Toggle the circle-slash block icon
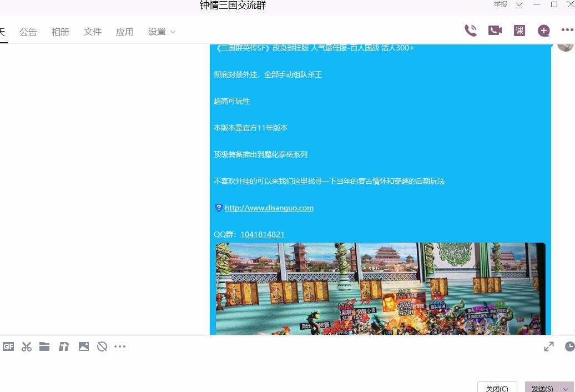The width and height of the screenshot is (575, 392). tap(102, 346)
